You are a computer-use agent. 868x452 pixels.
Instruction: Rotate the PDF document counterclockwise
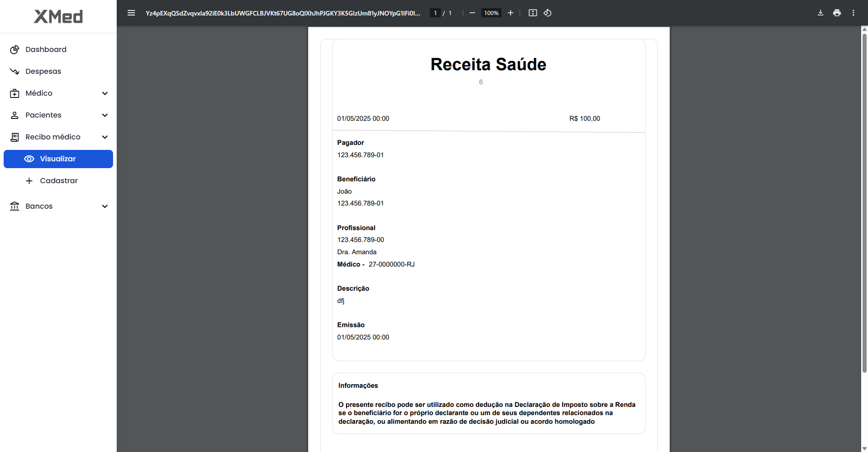coord(548,13)
